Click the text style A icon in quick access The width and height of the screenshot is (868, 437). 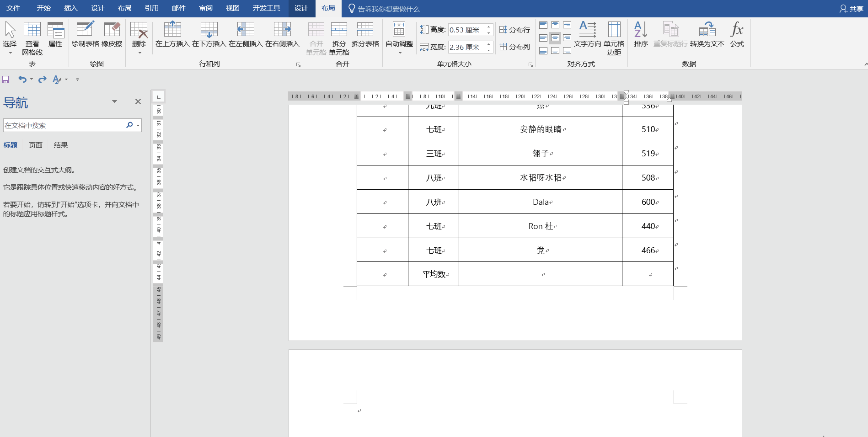click(57, 80)
